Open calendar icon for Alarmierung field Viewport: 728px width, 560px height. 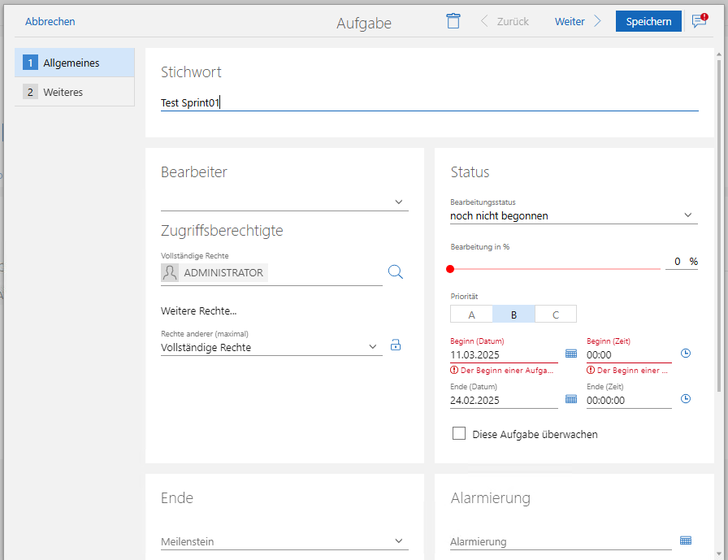click(x=686, y=540)
